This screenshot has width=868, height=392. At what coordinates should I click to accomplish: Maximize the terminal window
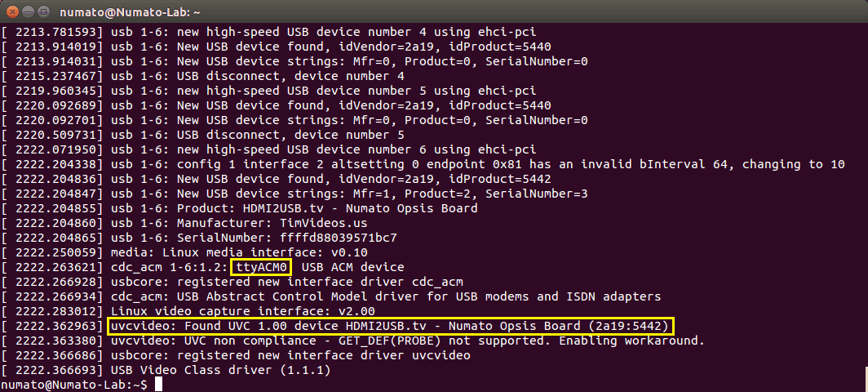point(44,12)
